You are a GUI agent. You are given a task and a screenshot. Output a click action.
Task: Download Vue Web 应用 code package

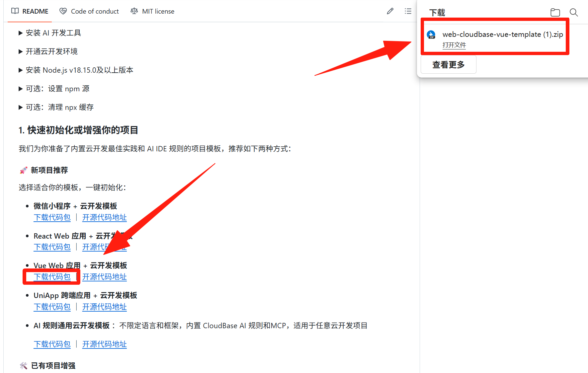point(52,277)
